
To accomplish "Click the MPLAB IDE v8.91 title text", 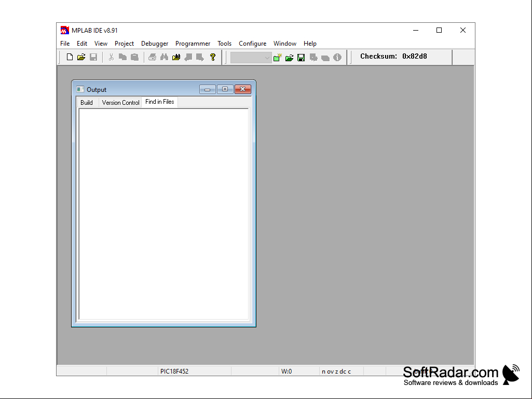I will (x=94, y=30).
